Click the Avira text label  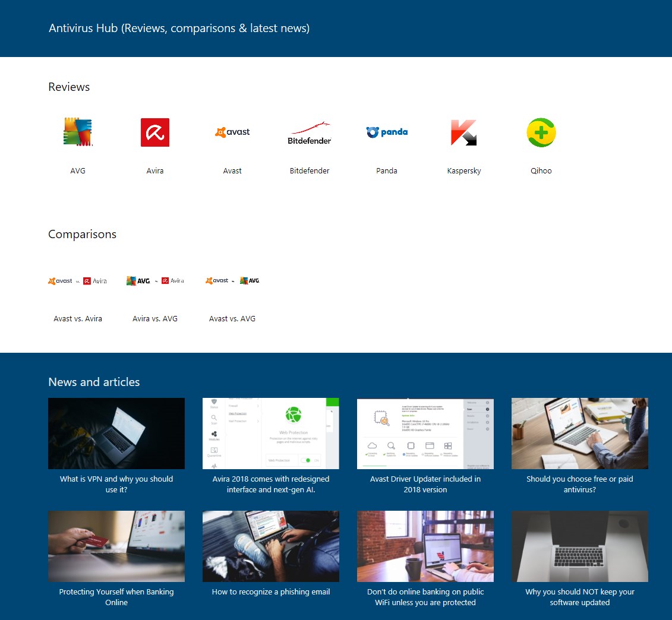[155, 170]
